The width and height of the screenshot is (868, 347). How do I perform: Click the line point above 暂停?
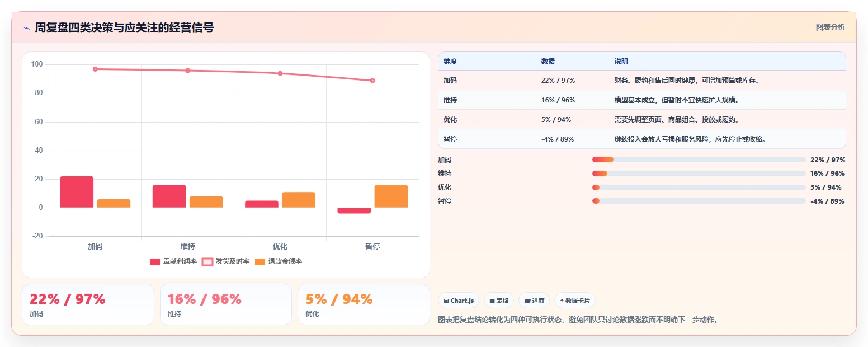click(372, 81)
